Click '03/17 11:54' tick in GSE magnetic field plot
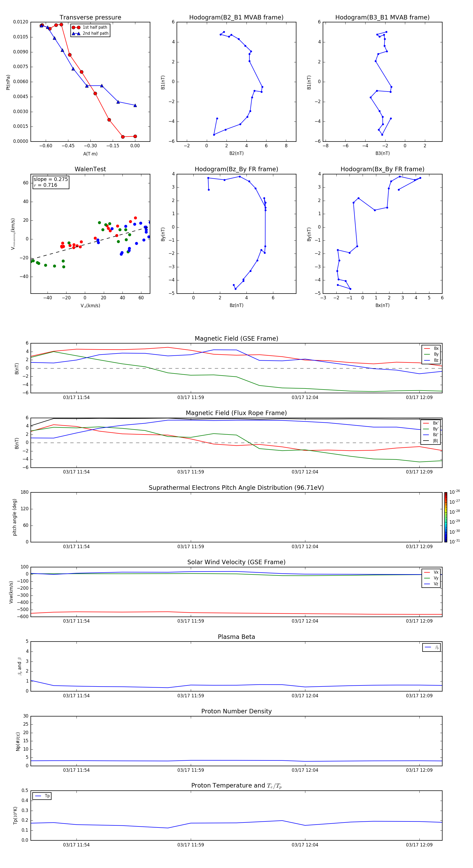473x868 pixels. point(76,398)
